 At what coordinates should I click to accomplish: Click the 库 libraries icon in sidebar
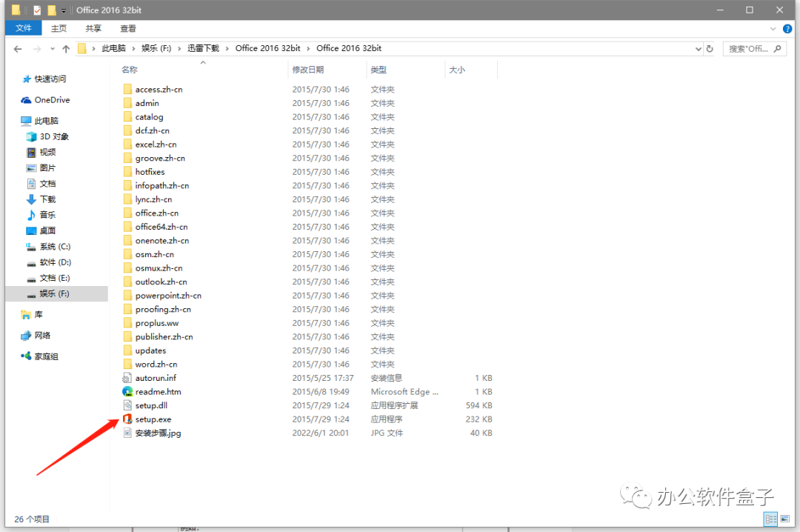pyautogui.click(x=26, y=314)
